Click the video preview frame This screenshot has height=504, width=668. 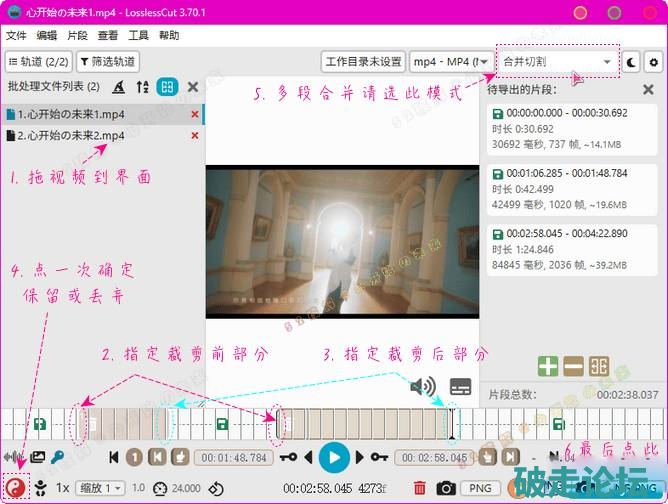coord(342,242)
